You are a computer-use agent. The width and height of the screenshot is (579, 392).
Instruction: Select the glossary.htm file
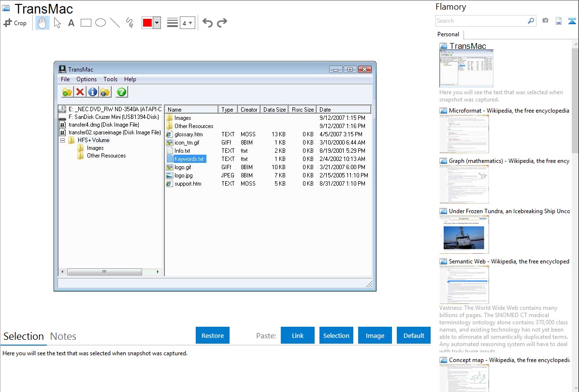point(188,134)
